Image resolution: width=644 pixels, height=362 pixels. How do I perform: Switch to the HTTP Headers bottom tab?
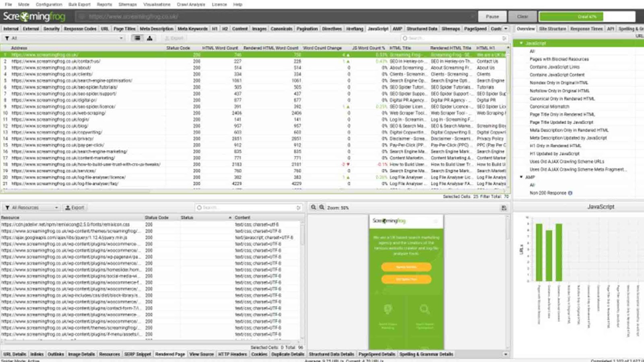tap(232, 354)
